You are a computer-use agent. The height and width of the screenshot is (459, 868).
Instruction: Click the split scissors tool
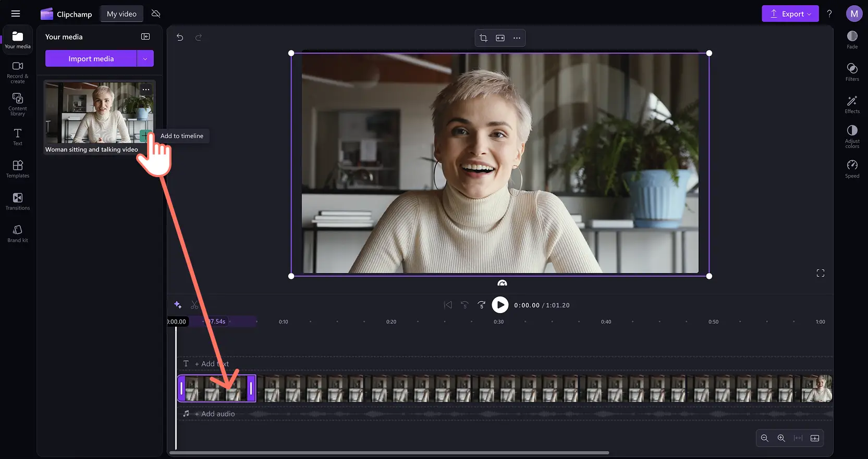[x=194, y=305]
